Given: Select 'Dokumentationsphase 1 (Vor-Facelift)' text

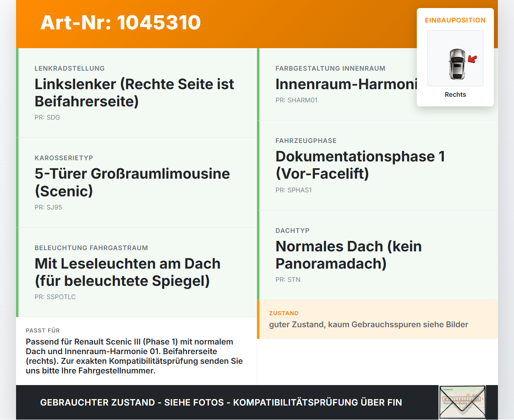Looking at the screenshot, I should 360,165.
